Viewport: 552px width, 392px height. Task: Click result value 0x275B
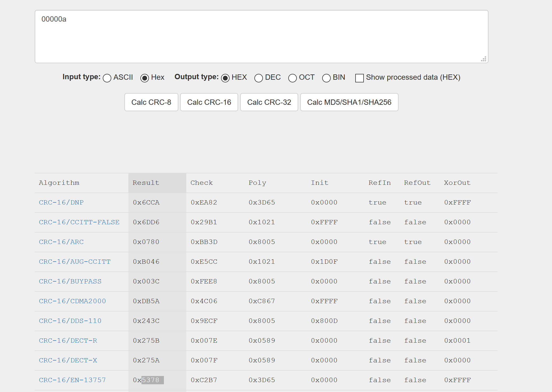pyautogui.click(x=146, y=341)
